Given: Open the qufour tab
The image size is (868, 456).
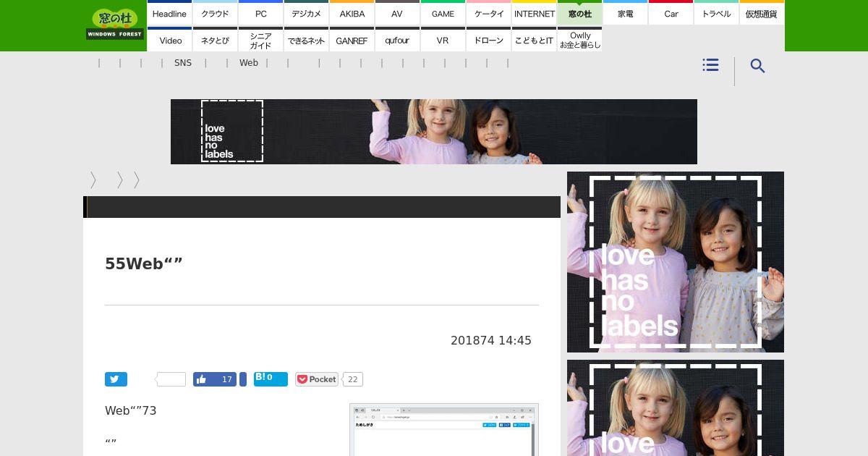Looking at the screenshot, I should (x=397, y=40).
